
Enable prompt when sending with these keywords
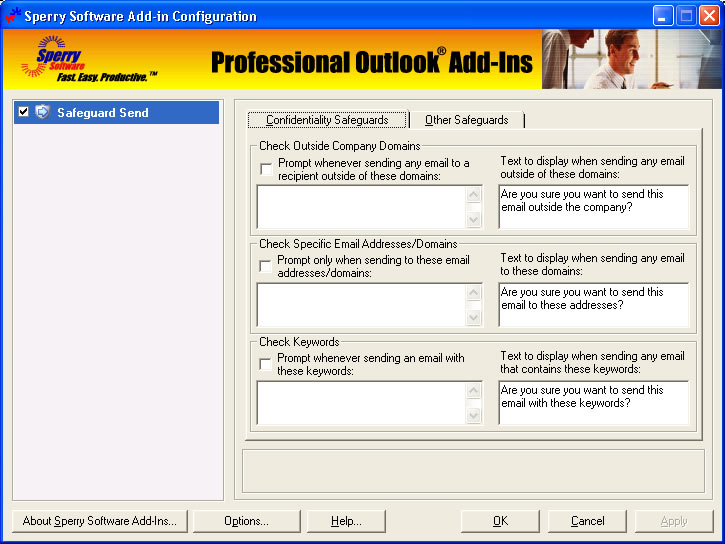265,364
